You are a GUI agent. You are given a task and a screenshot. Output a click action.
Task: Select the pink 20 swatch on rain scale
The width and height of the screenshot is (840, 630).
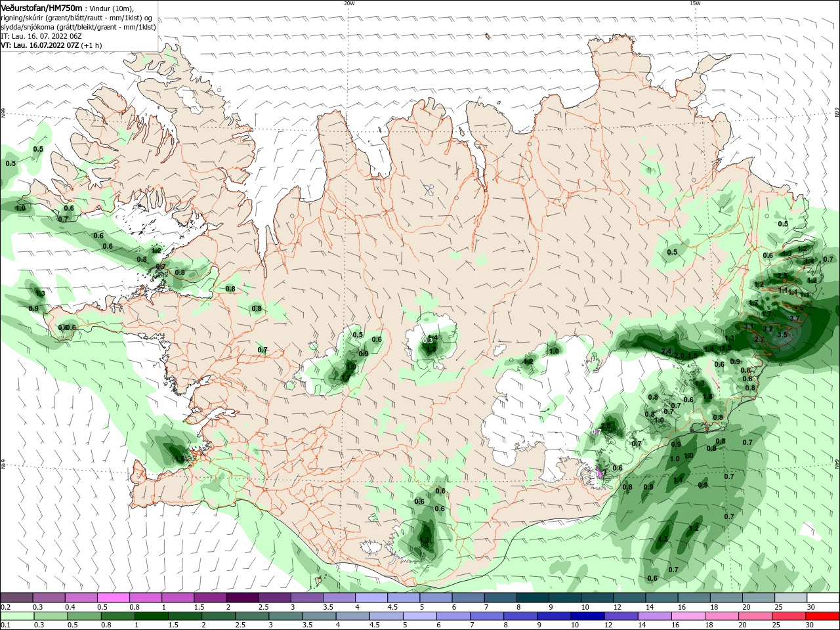pyautogui.click(x=754, y=616)
